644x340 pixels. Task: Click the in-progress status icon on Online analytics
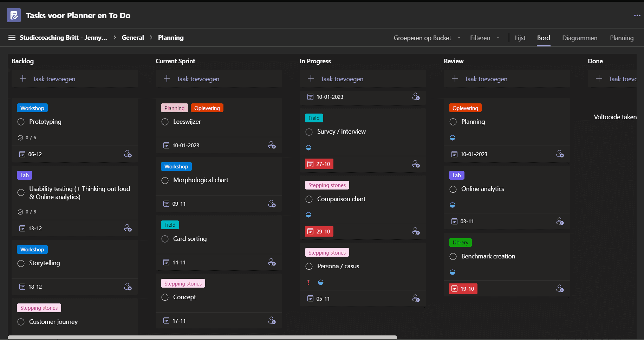pyautogui.click(x=453, y=205)
